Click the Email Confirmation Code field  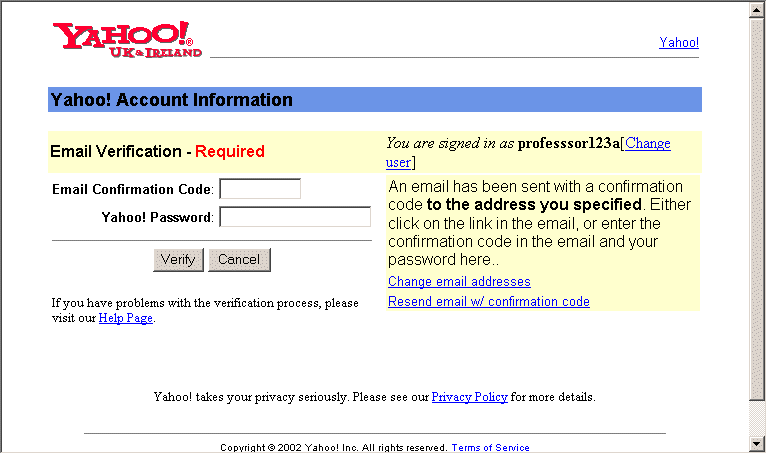[260, 189]
